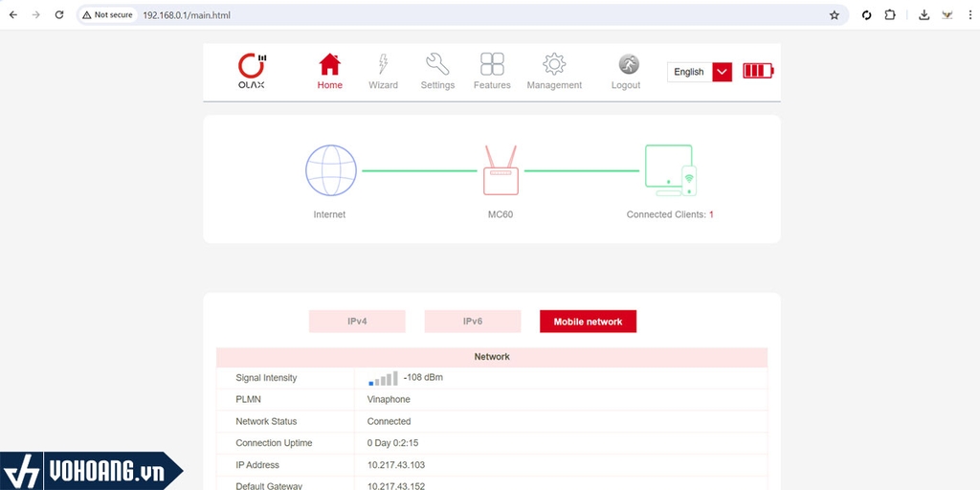
Task: Click the Internet label under the globe
Action: (329, 214)
